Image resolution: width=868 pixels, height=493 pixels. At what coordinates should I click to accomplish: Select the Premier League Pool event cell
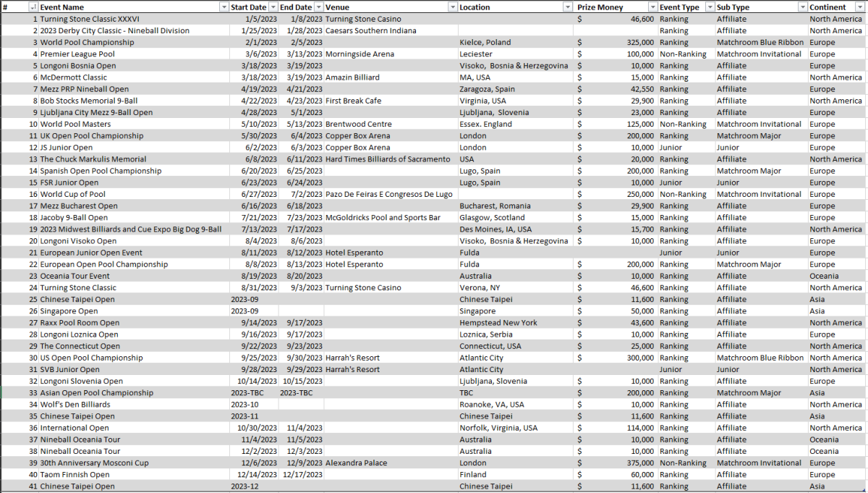(77, 54)
